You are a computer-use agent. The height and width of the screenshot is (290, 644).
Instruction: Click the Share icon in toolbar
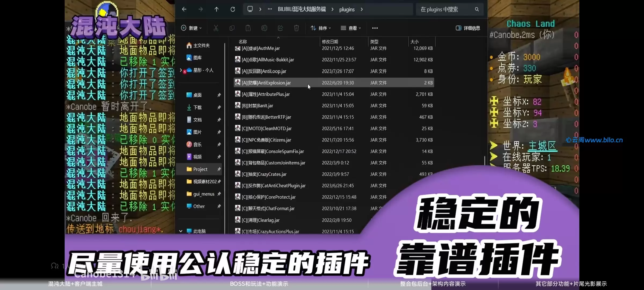point(280,28)
